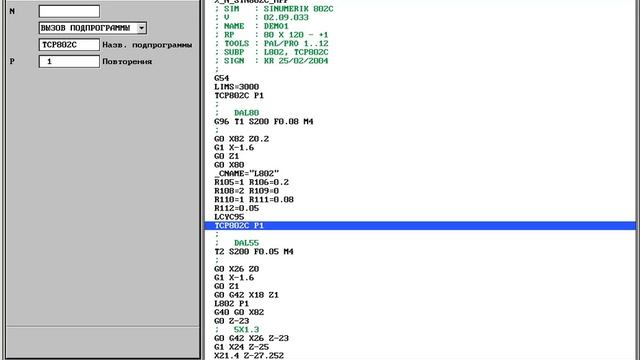Select the 'G40 G0 X82' line
This screenshot has height=360, width=640.
239,312
